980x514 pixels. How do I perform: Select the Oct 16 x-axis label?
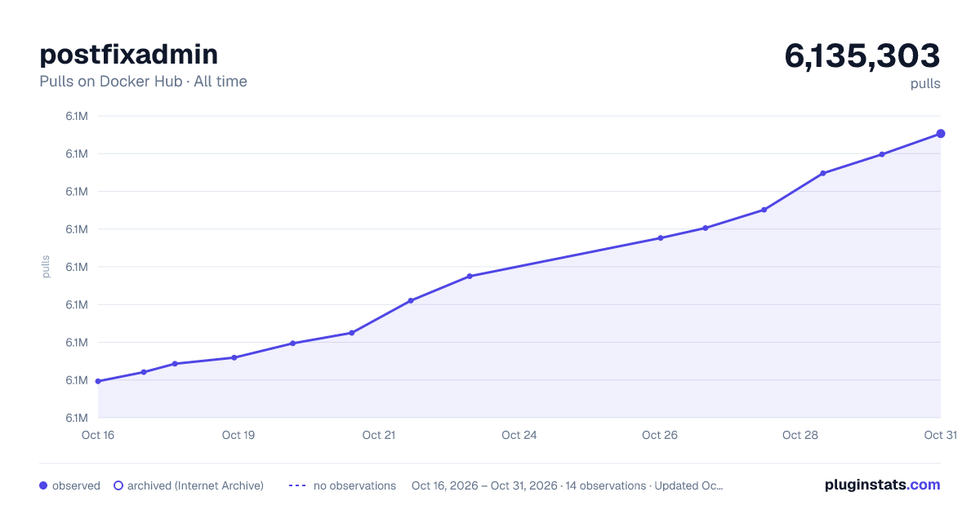[98, 435]
